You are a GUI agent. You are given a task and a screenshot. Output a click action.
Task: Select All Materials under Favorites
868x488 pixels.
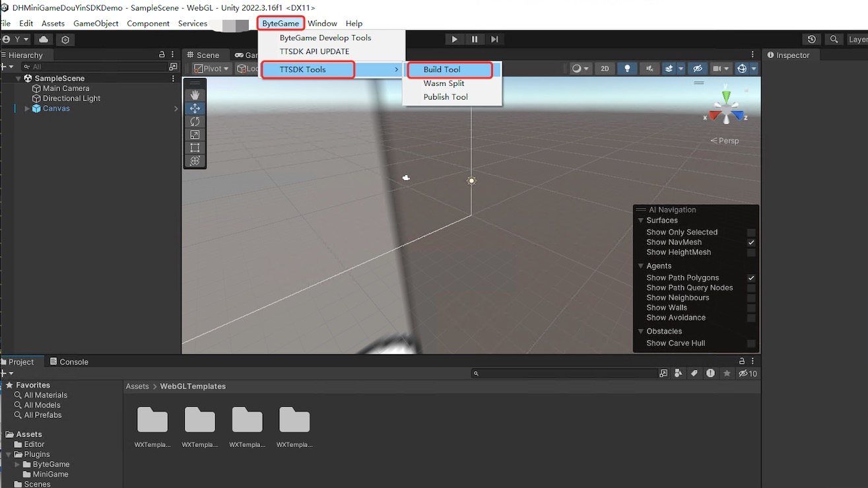(x=46, y=396)
